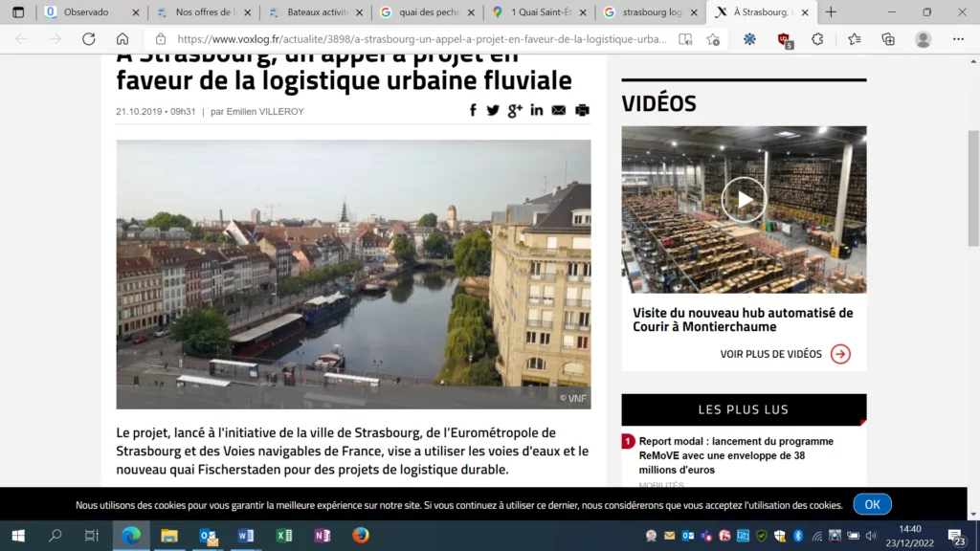Screen dimensions: 980x551
Task: Open the Extensions puzzle menu
Action: click(817, 39)
